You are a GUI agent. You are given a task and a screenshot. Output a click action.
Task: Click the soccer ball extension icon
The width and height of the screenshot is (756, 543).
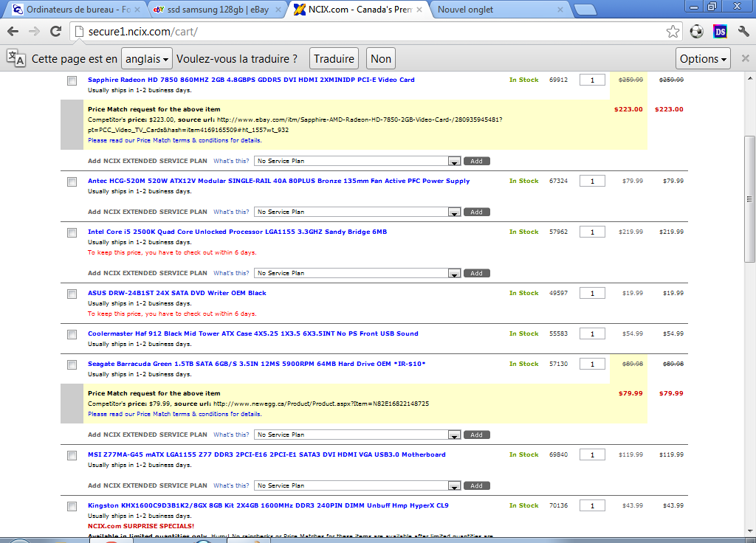click(x=697, y=32)
